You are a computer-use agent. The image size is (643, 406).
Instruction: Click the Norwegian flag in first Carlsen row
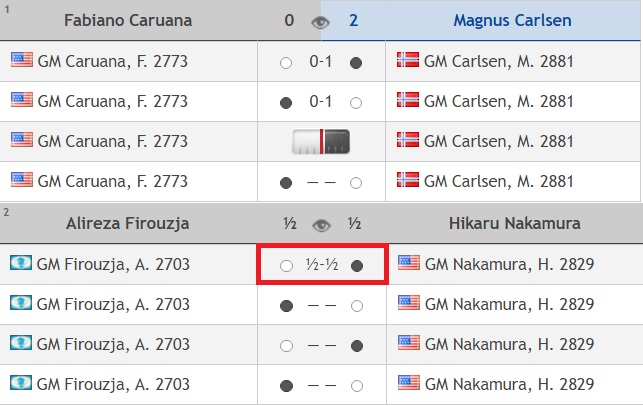[x=408, y=60]
